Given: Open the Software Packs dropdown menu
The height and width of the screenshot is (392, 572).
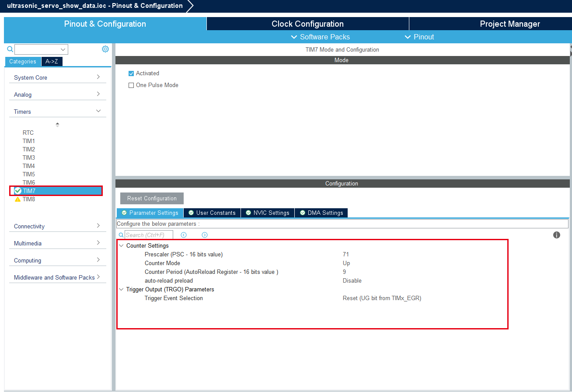Looking at the screenshot, I should click(321, 37).
